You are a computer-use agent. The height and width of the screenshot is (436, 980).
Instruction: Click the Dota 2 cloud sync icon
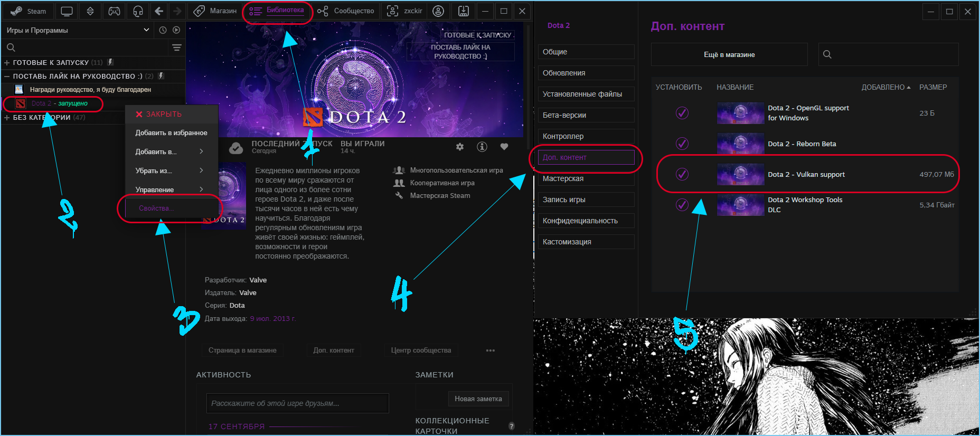(x=236, y=148)
